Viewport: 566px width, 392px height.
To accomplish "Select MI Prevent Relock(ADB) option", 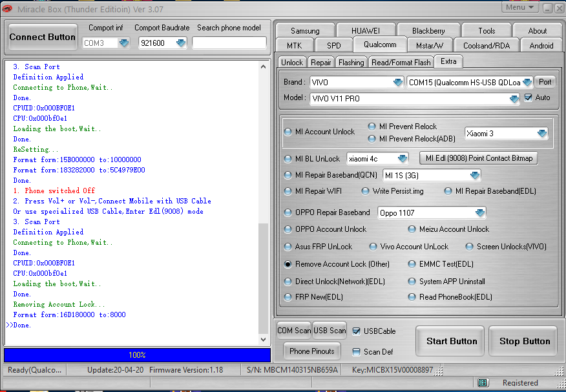I will point(372,139).
